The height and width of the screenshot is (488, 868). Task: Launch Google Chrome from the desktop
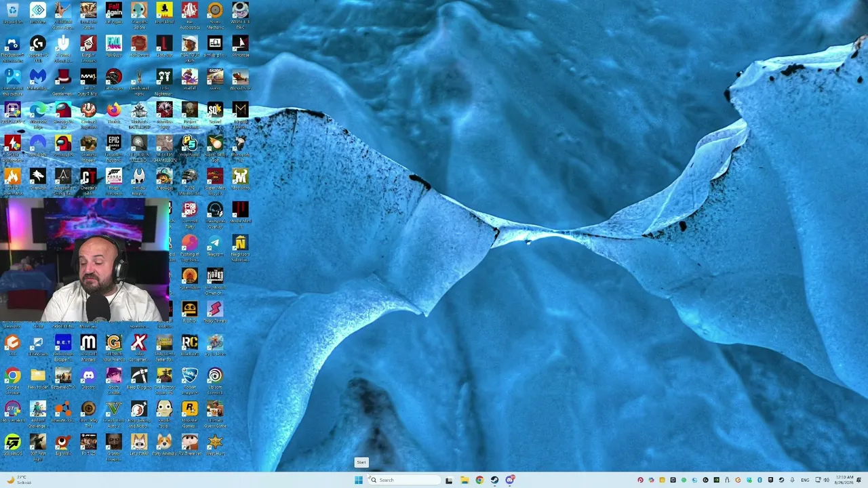tap(12, 380)
